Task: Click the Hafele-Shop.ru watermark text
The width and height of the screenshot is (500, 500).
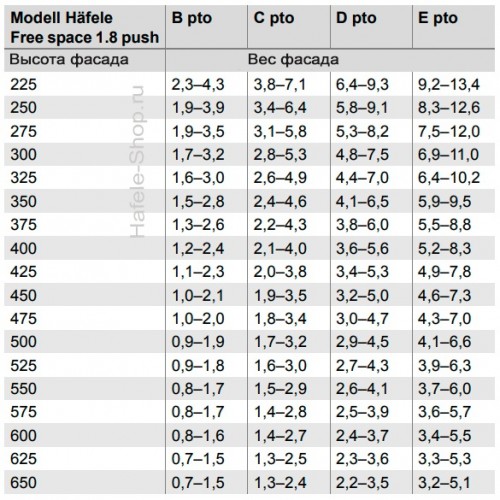Action: coord(137,162)
